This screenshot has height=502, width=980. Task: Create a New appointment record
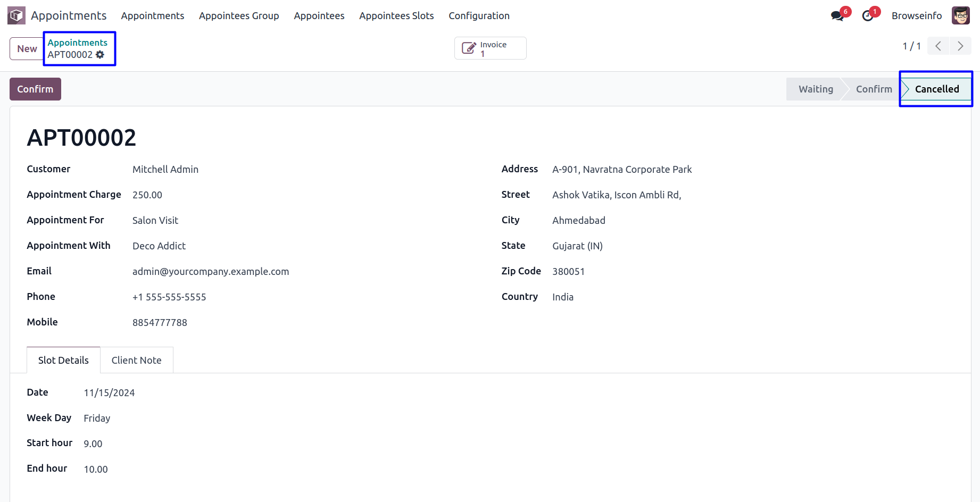(27, 49)
